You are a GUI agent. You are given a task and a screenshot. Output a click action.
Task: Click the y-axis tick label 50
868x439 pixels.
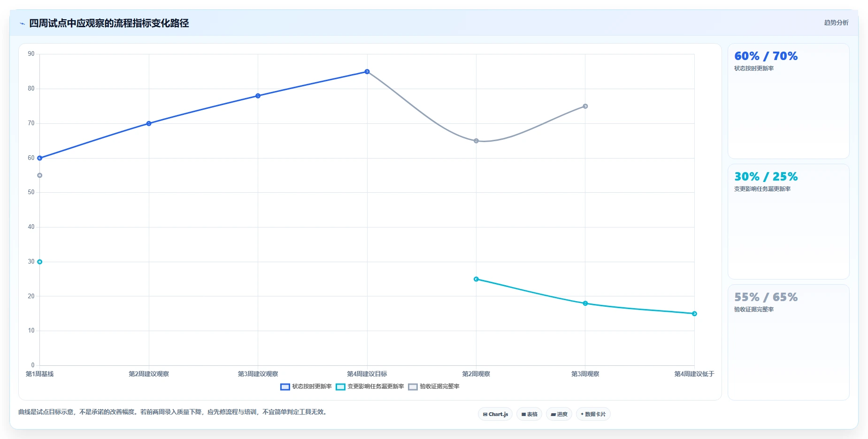pyautogui.click(x=31, y=192)
